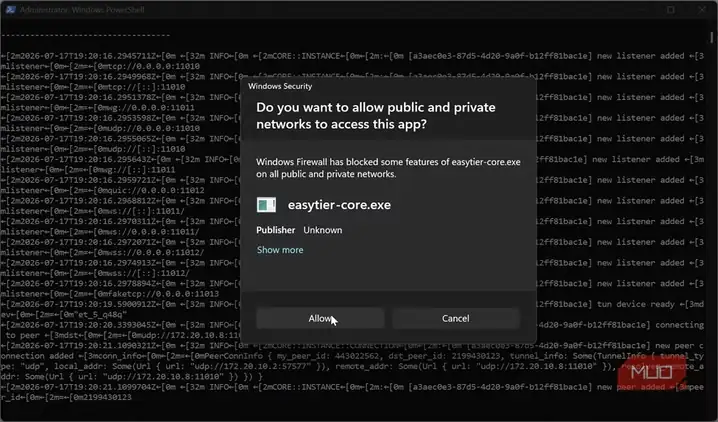Expand details with Show more
The width and height of the screenshot is (718, 422).
(280, 250)
